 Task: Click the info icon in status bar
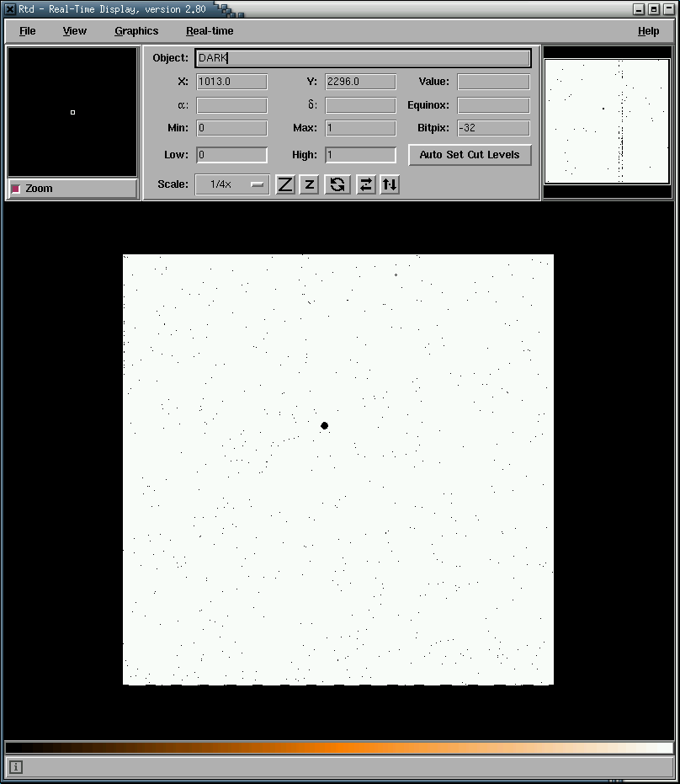click(x=16, y=766)
